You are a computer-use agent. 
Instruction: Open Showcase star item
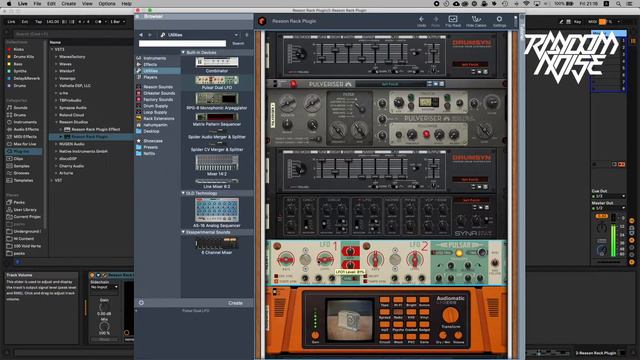153,141
